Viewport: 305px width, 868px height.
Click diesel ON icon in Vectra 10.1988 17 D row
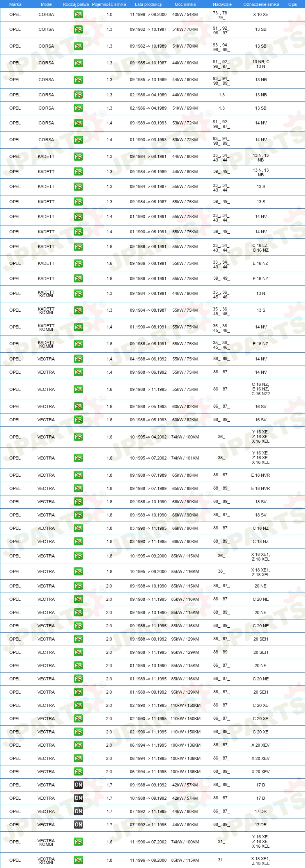pyautogui.click(x=78, y=798)
